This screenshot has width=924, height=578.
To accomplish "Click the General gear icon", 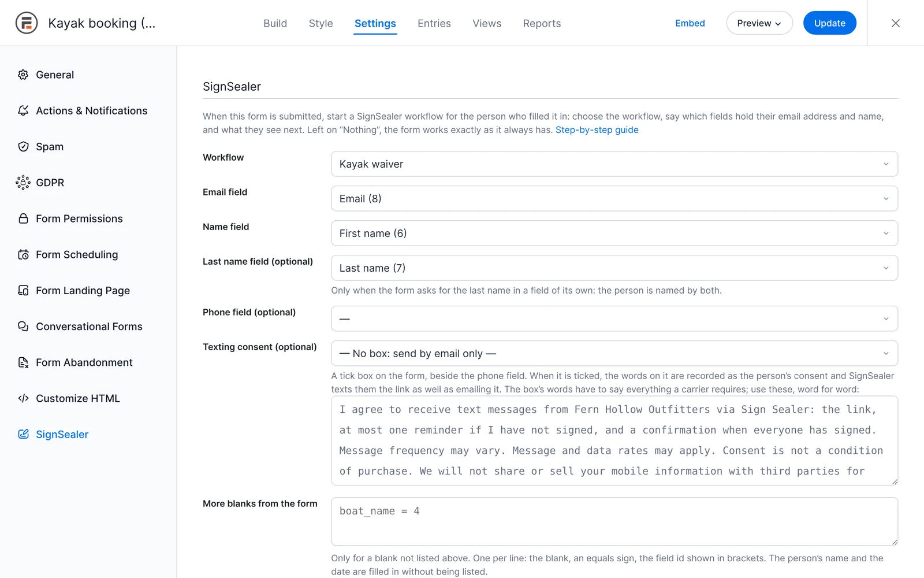I will coord(23,75).
